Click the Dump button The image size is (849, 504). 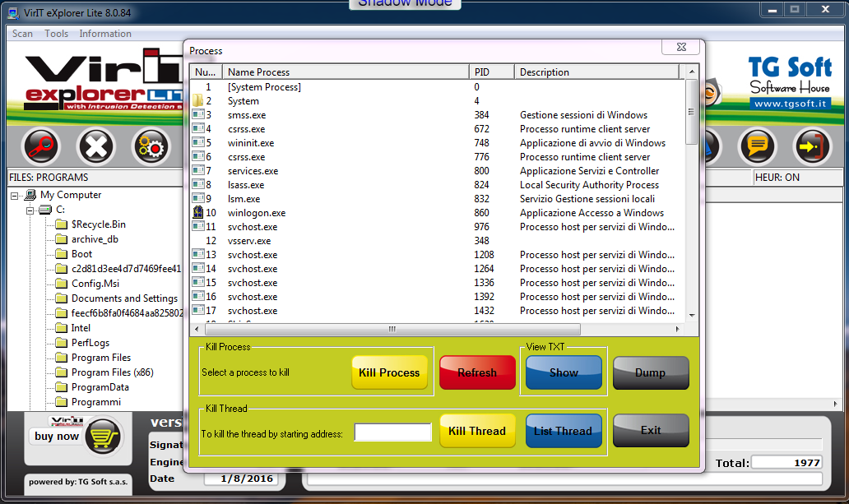pyautogui.click(x=651, y=372)
